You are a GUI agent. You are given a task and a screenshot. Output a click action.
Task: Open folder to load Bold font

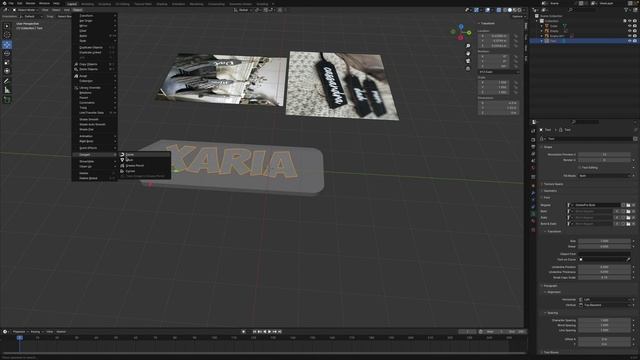tap(628, 211)
